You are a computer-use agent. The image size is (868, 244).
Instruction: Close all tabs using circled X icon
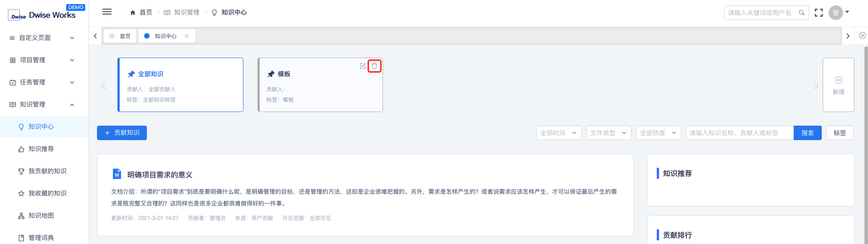(863, 35)
